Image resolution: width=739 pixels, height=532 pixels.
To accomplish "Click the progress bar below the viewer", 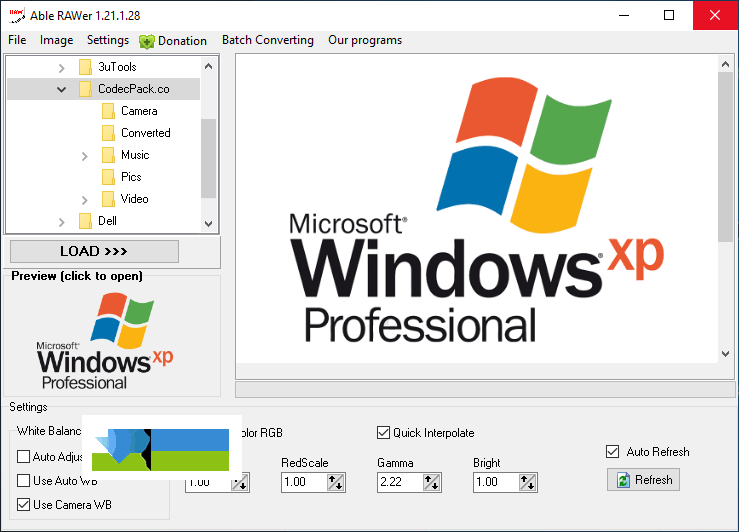I will click(485, 390).
